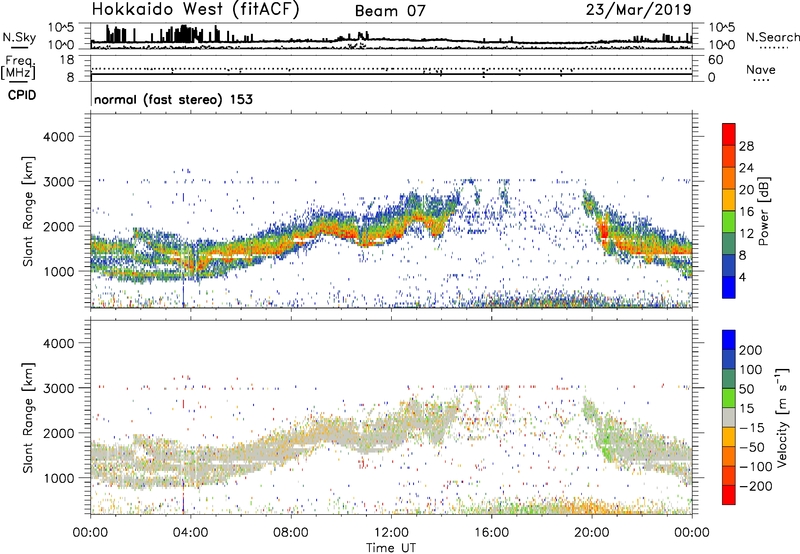The image size is (800, 554).
Task: Click the '60' Nave axis tick
Action: click(716, 60)
